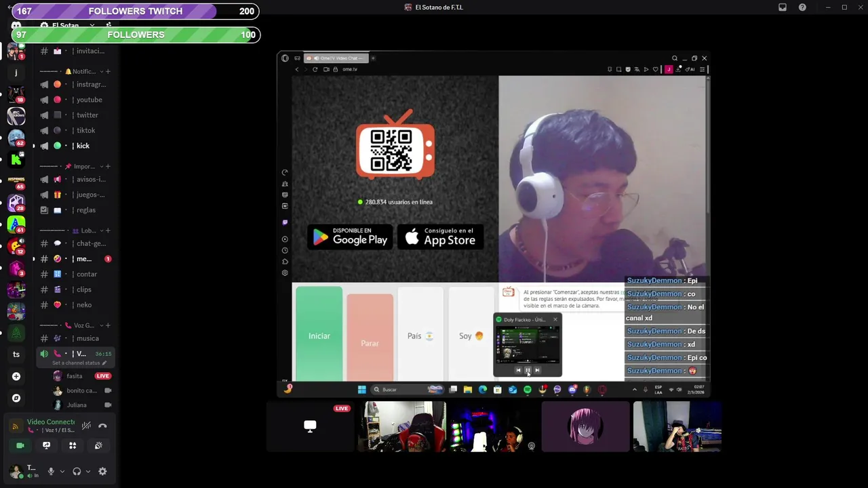Open the youtube channel

click(x=75, y=100)
